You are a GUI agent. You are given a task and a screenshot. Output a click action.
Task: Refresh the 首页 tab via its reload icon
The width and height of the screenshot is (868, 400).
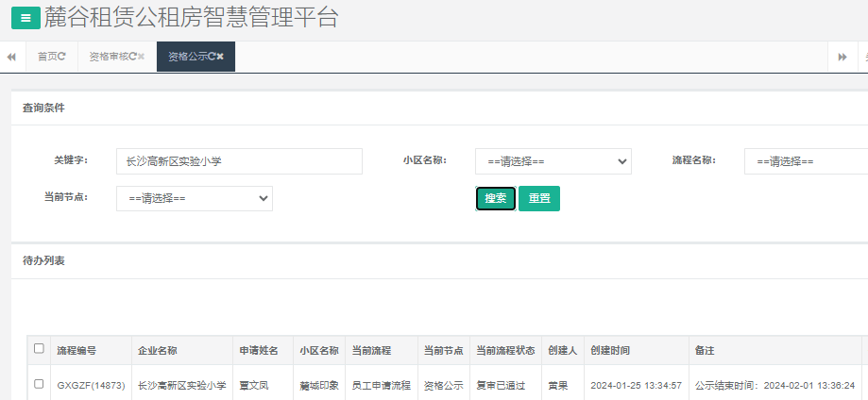[62, 57]
